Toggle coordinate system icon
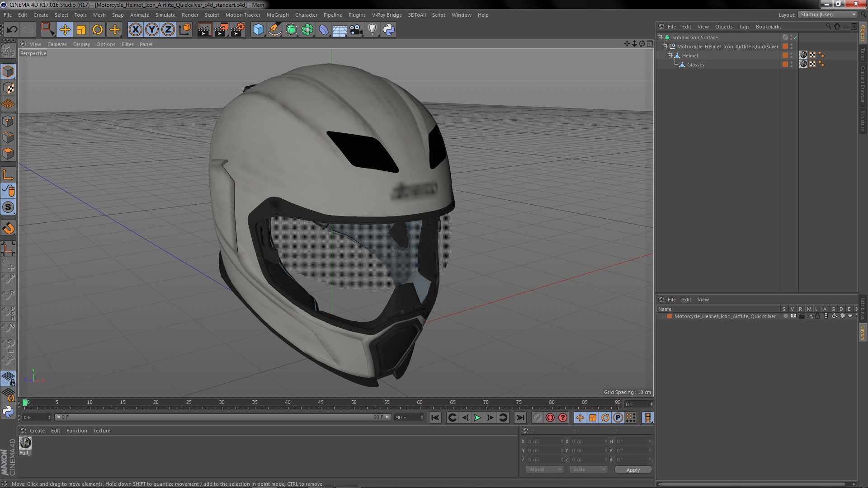Screen dimensions: 868x488 [x=185, y=30]
